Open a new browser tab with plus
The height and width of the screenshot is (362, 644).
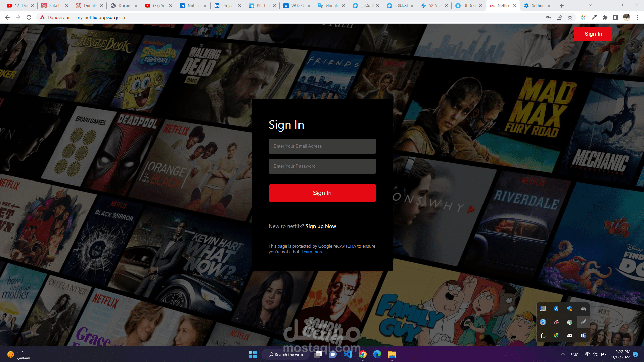click(562, 6)
